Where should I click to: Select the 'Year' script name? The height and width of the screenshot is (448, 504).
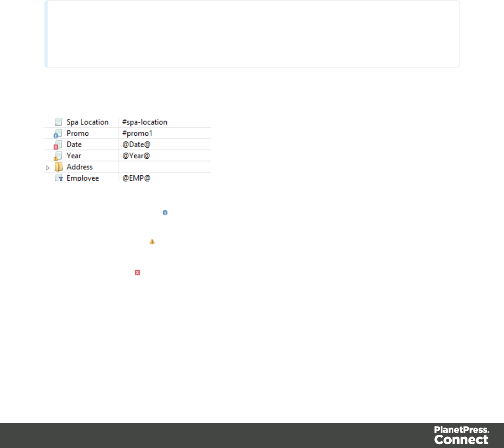tap(74, 156)
